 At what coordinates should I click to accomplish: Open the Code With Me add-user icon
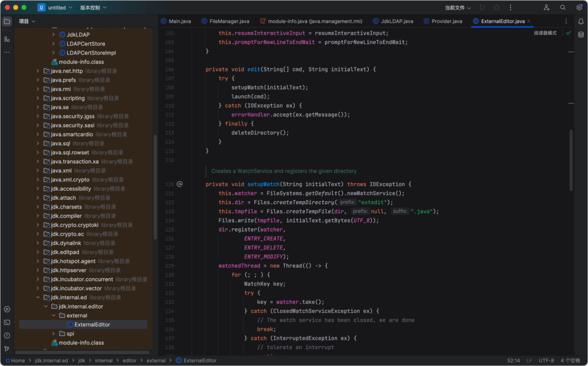click(x=547, y=8)
